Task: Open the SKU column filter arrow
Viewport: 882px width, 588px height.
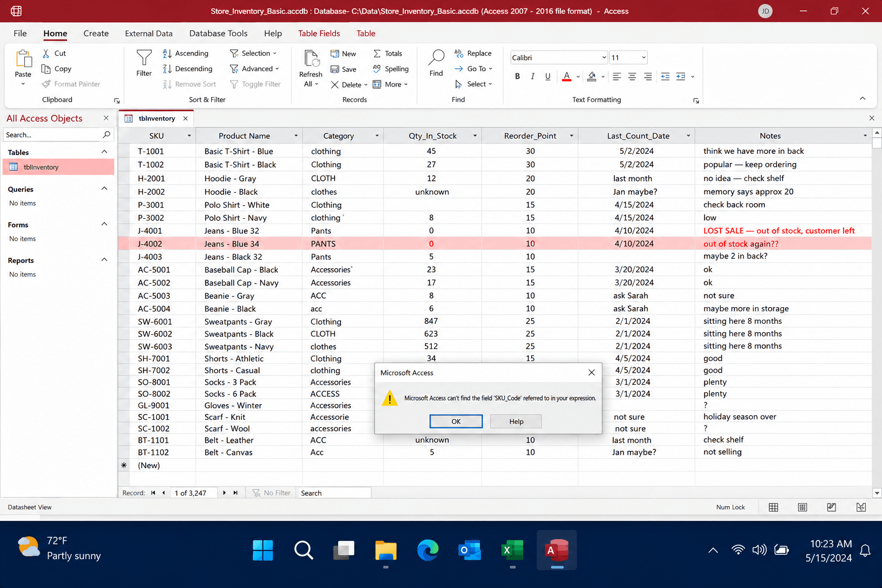Action: [x=189, y=136]
